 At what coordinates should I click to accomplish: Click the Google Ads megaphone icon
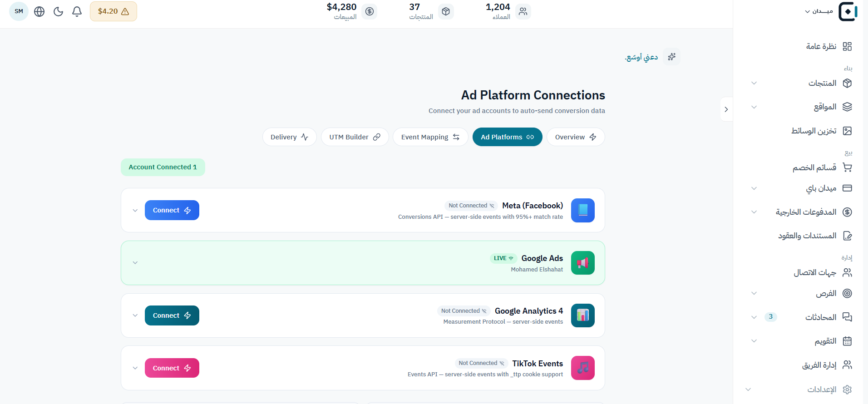coord(583,263)
